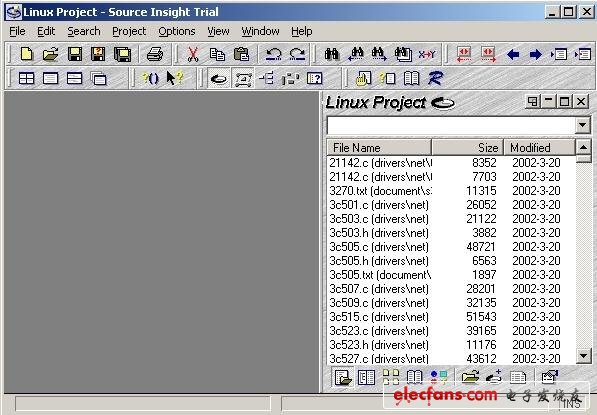Sort by the Size column header

468,147
